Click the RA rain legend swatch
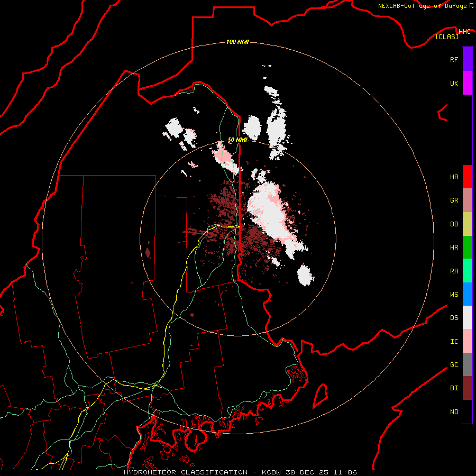 click(467, 271)
